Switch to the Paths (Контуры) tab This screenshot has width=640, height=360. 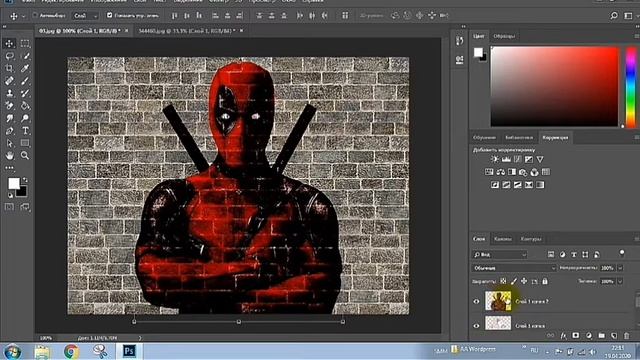(x=531, y=239)
